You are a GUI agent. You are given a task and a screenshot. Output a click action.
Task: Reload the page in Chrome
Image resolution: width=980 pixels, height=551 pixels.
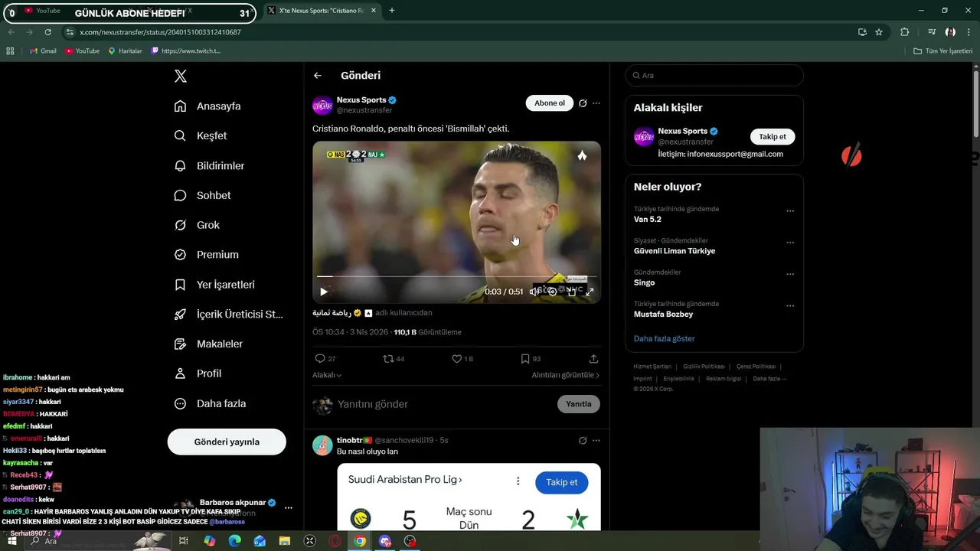[47, 32]
